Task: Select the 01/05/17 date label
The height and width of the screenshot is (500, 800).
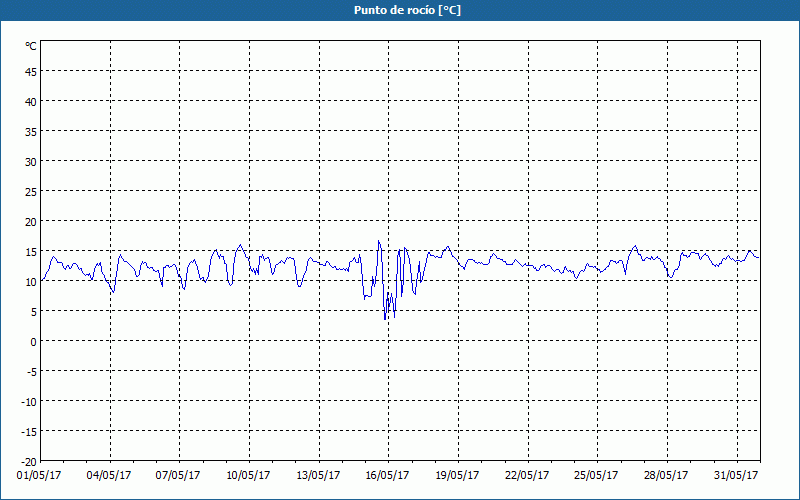Action: point(39,476)
